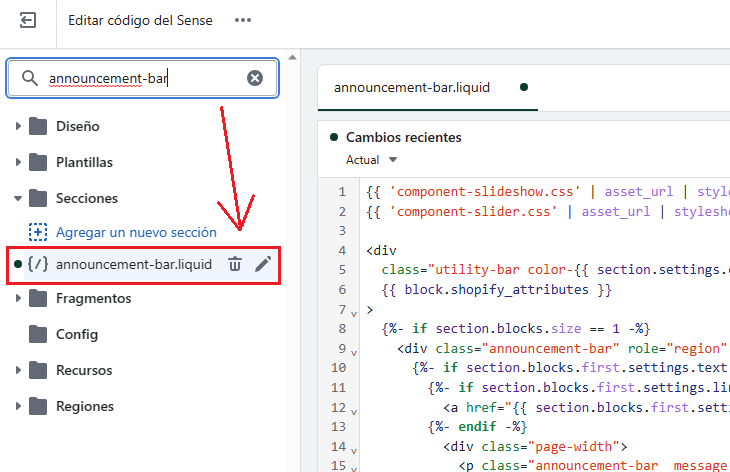The image size is (730, 472).
Task: Open the three-dots more actions menu
Action: pos(243,20)
